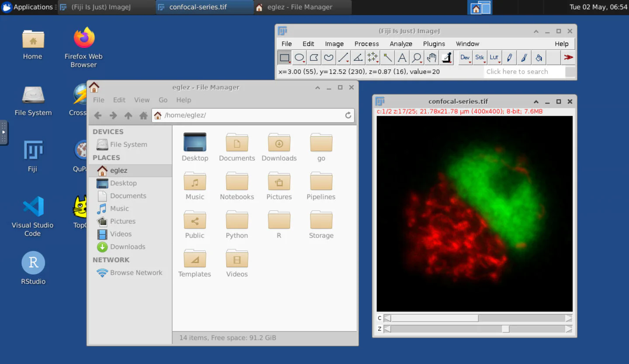Click the RStudio desktop icon

point(33,268)
